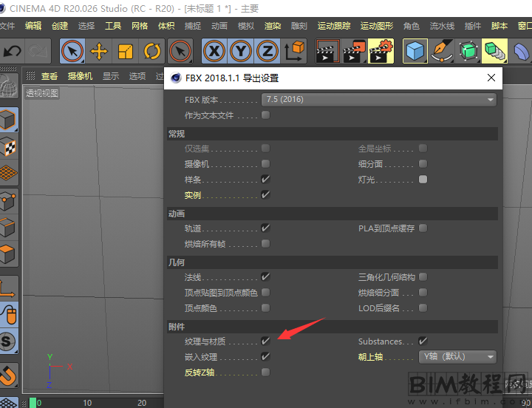Click the Undo arrow icon
This screenshot has width=532, height=408.
tap(13, 51)
